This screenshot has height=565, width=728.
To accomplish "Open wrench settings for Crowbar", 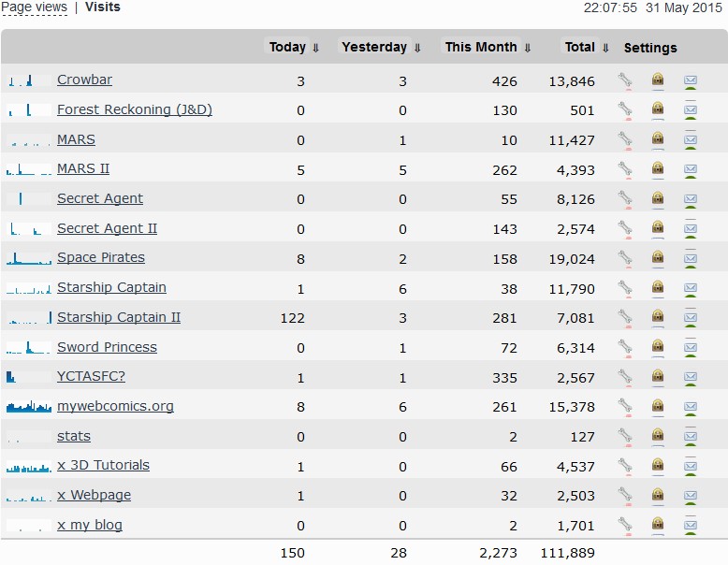I will pos(625,80).
